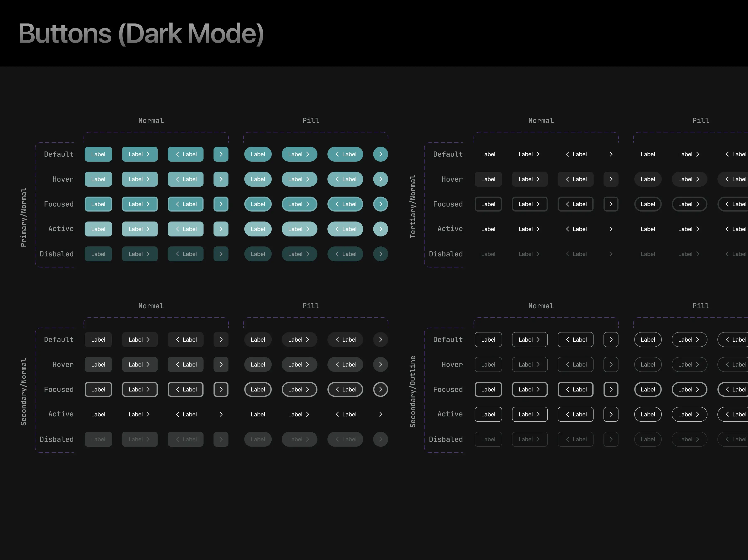
Task: Click Primary Normal Default icon-only chevron button
Action: (x=221, y=154)
